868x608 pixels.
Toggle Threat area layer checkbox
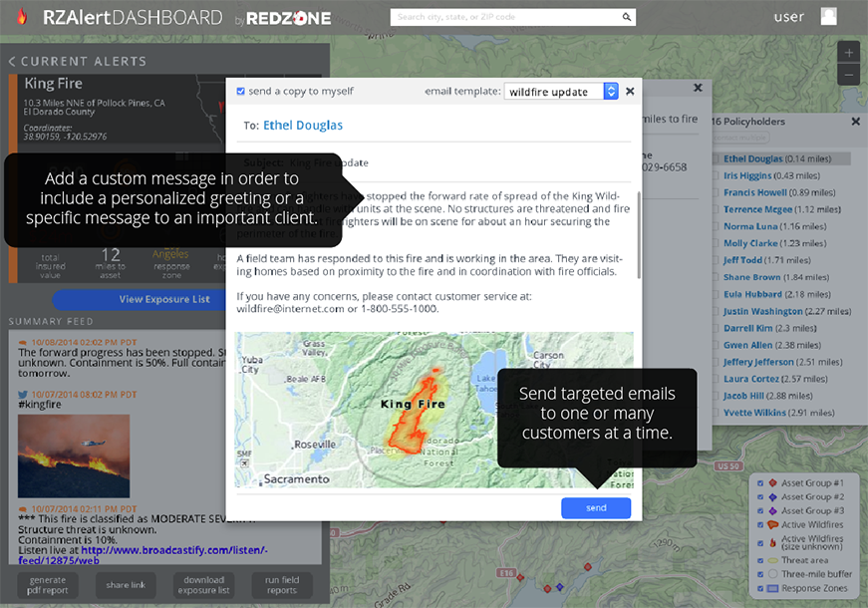click(760, 560)
